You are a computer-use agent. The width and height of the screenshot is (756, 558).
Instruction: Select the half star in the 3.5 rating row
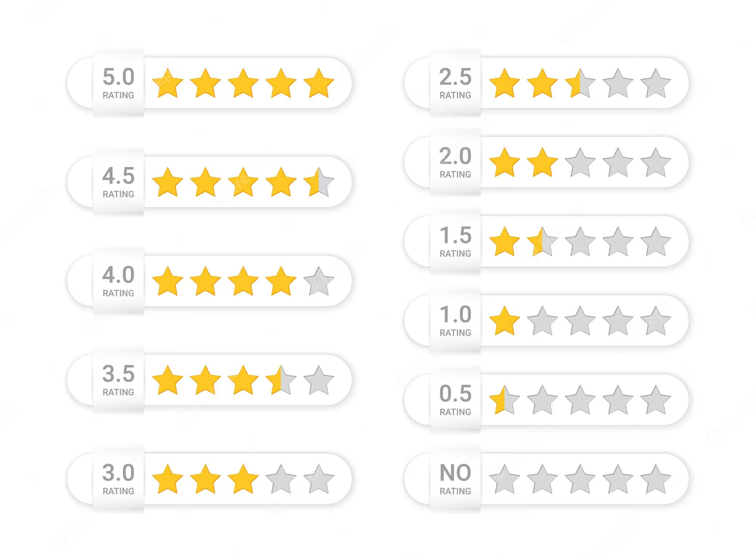tap(281, 381)
